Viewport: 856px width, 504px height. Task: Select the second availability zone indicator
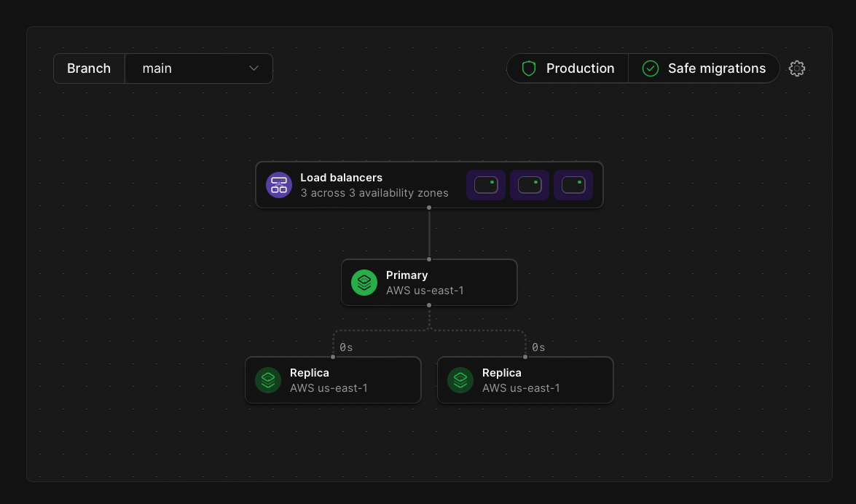tap(530, 185)
